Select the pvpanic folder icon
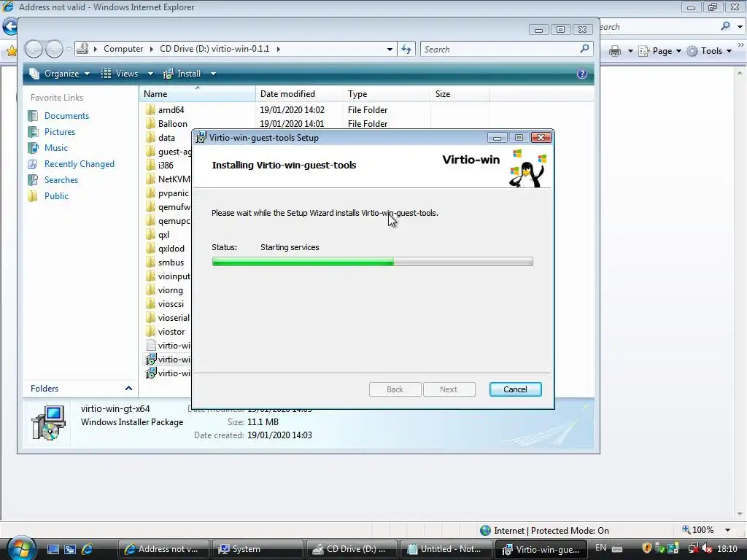Image resolution: width=747 pixels, height=560 pixels. [x=150, y=192]
